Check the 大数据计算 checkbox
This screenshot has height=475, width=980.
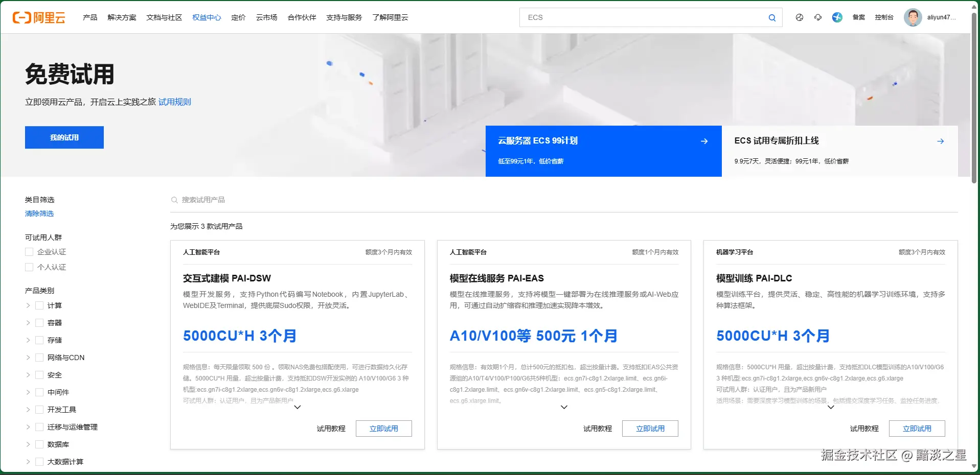point(39,462)
